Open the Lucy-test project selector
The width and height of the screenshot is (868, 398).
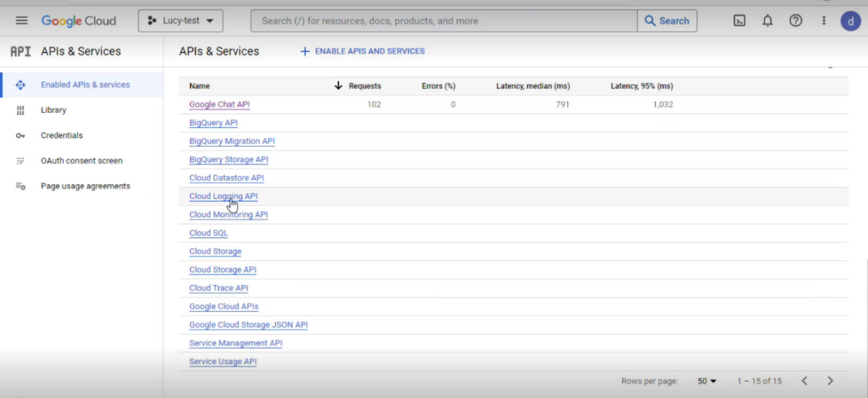pyautogui.click(x=180, y=21)
